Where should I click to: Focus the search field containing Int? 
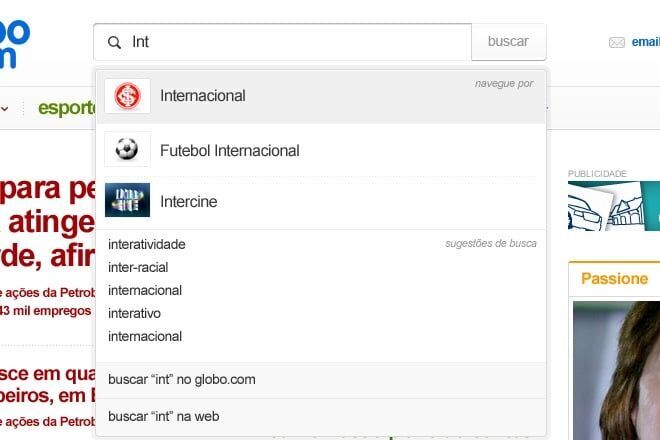282,42
